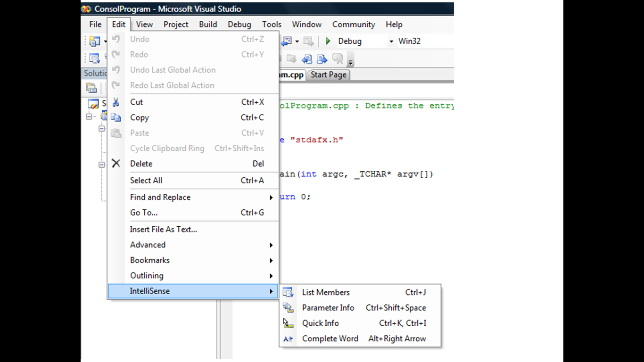This screenshot has height=362, width=644.
Task: Select the Solution node icon in tree
Action: coord(93,104)
